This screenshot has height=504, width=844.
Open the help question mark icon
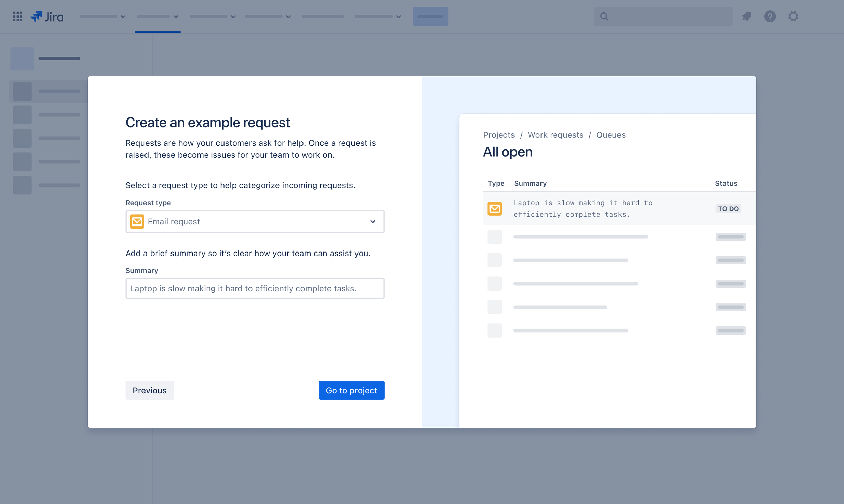pyautogui.click(x=770, y=16)
